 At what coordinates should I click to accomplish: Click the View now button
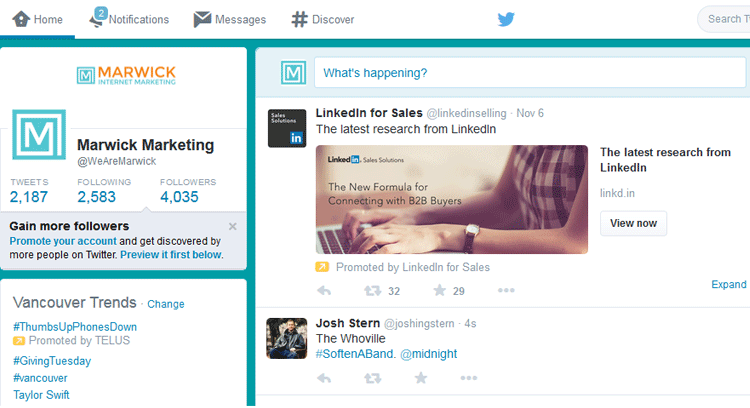[633, 223]
